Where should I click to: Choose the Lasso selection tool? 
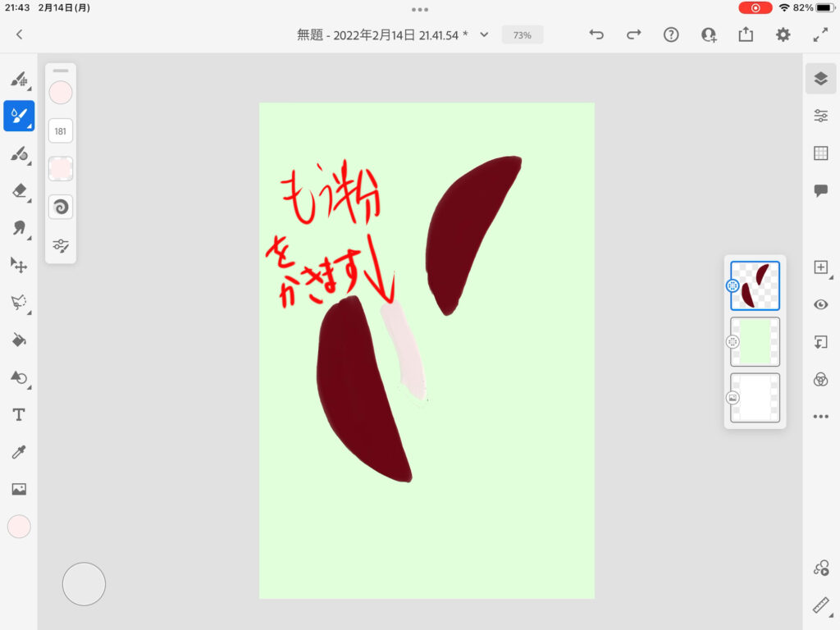click(18, 302)
